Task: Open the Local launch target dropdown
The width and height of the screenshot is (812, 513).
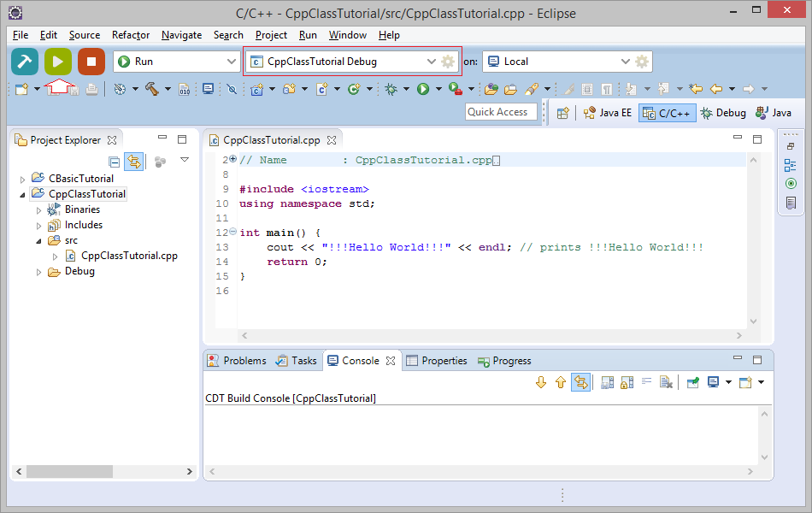Action: [625, 62]
